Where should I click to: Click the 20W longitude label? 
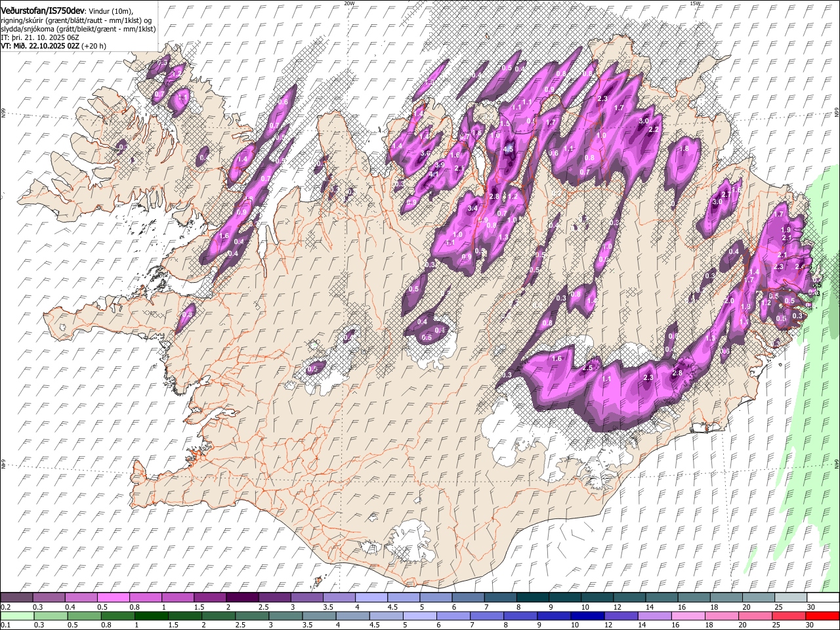click(349, 3)
